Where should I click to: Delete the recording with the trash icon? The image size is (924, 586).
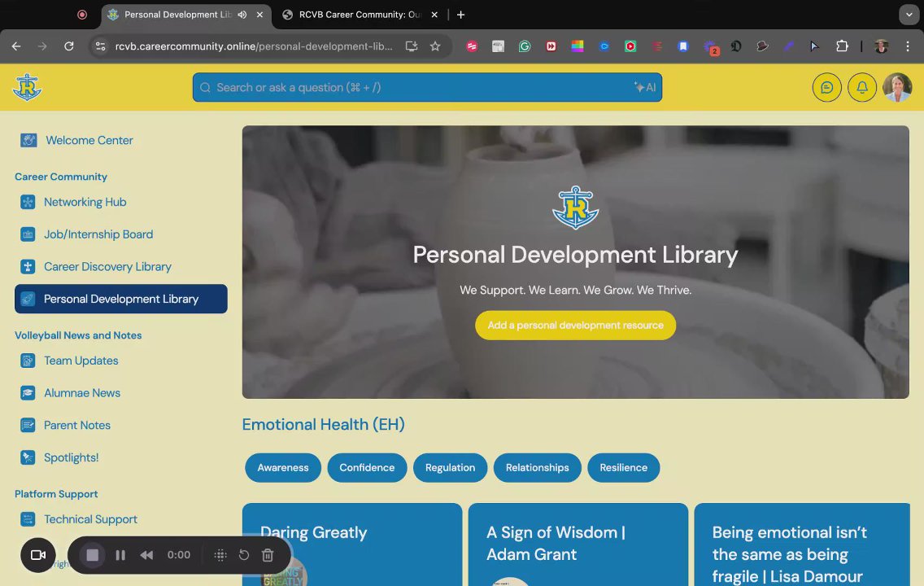tap(268, 555)
